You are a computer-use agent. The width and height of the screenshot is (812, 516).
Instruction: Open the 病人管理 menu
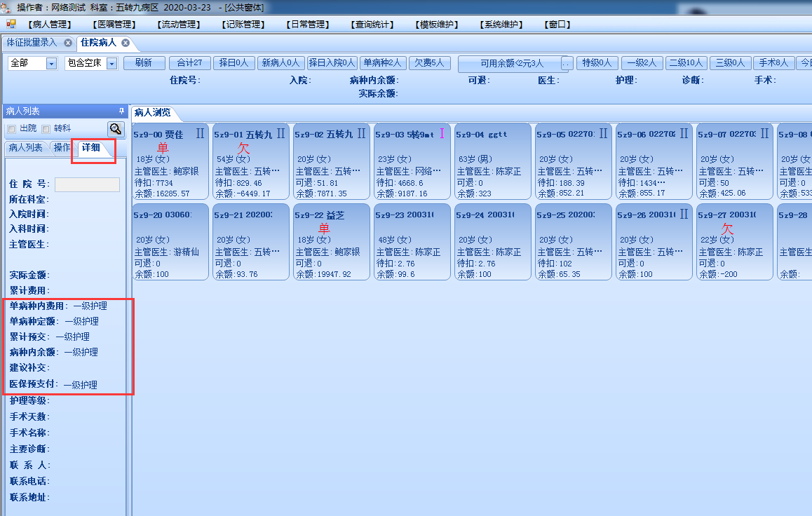(x=50, y=25)
